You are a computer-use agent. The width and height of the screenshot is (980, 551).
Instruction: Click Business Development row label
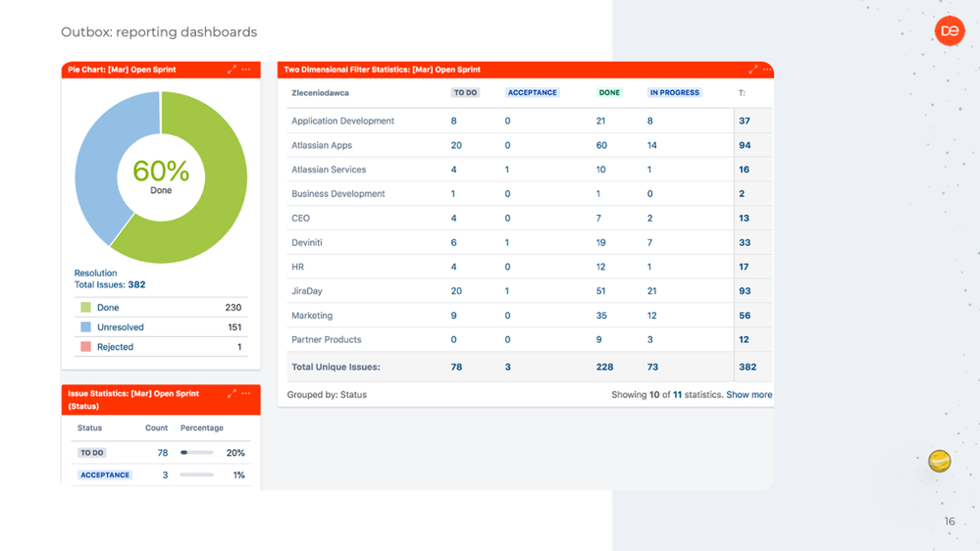click(338, 194)
